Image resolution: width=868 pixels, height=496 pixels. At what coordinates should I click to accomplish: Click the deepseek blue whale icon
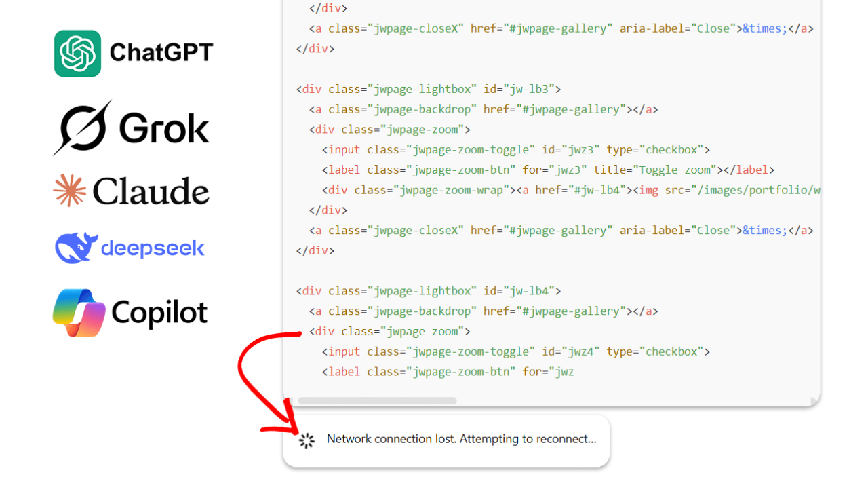point(75,248)
